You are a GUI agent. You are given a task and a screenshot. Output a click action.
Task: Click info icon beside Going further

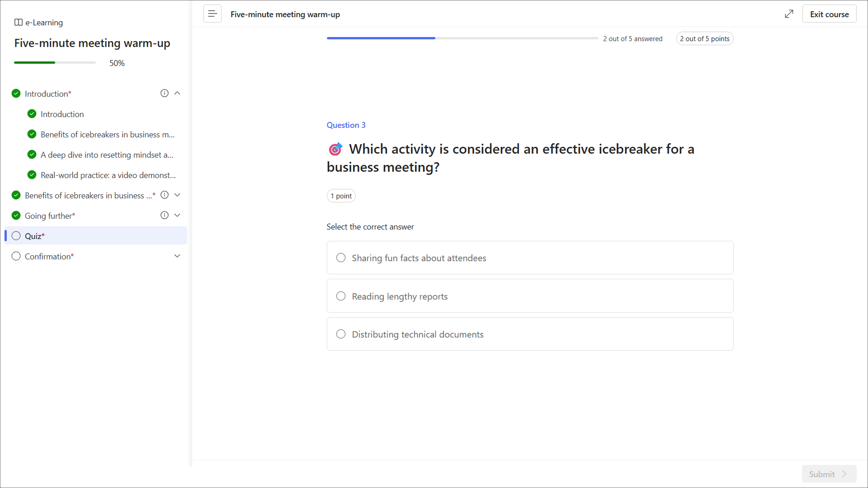pos(165,215)
